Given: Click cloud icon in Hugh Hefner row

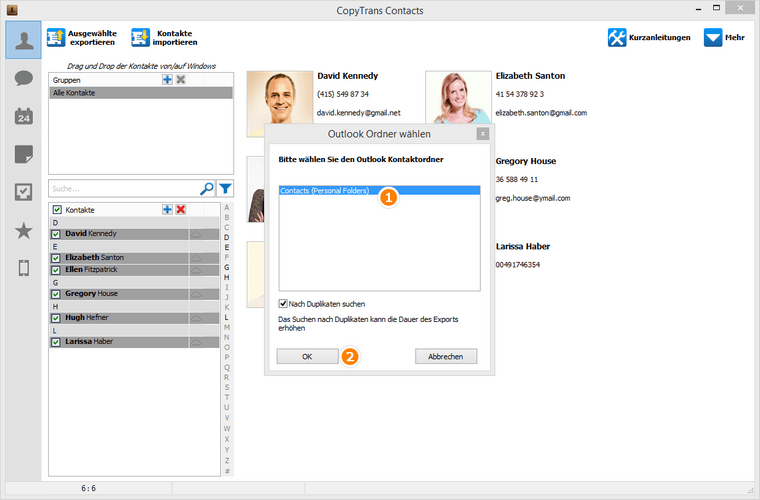Looking at the screenshot, I should (196, 318).
